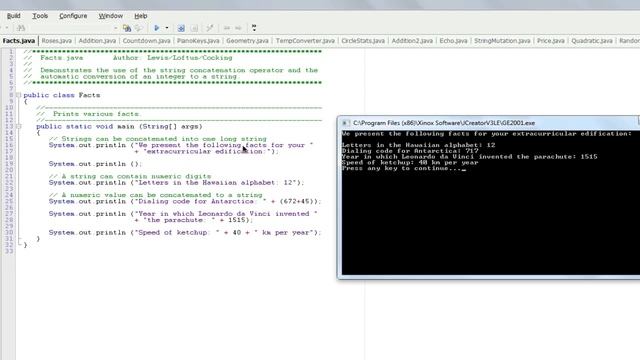640x360 pixels.
Task: Switch to the CircleStats.java tab
Action: tap(363, 41)
